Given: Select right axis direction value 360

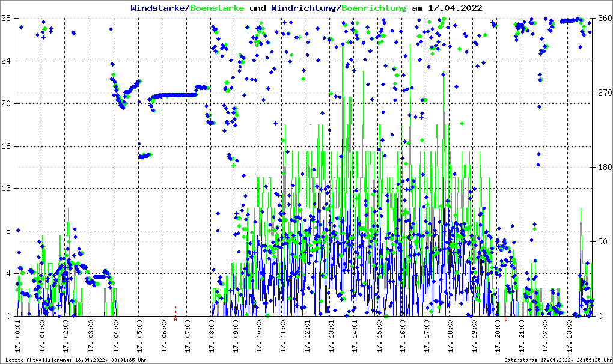Looking at the screenshot, I should click(605, 19).
